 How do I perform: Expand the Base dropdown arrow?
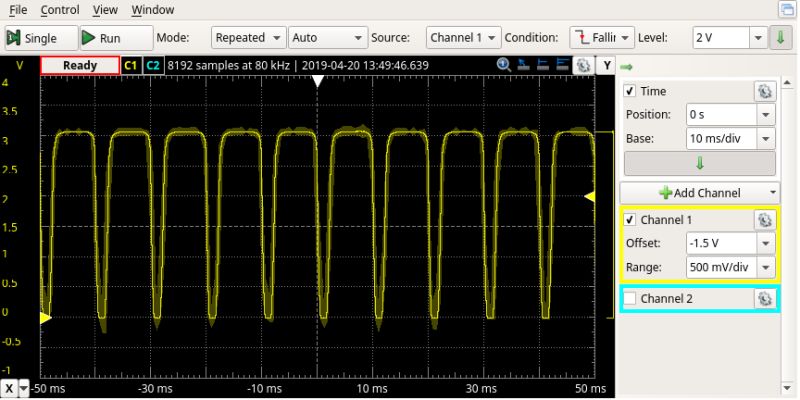pyautogui.click(x=766, y=138)
